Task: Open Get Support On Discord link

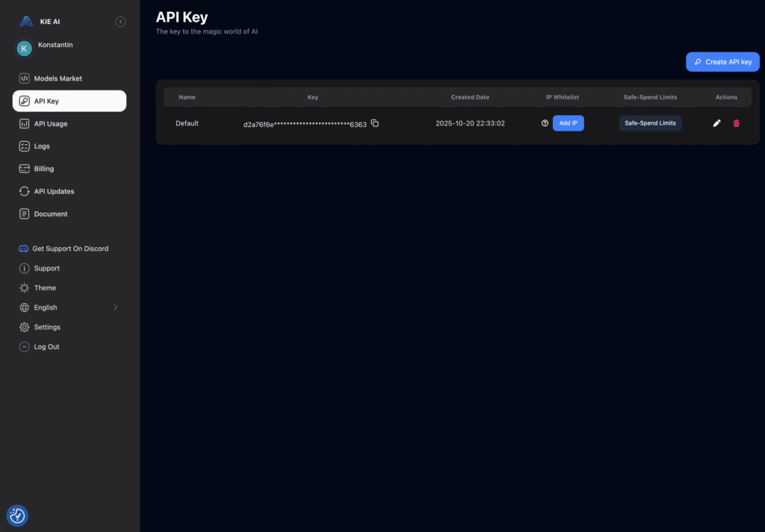Action: [70, 249]
